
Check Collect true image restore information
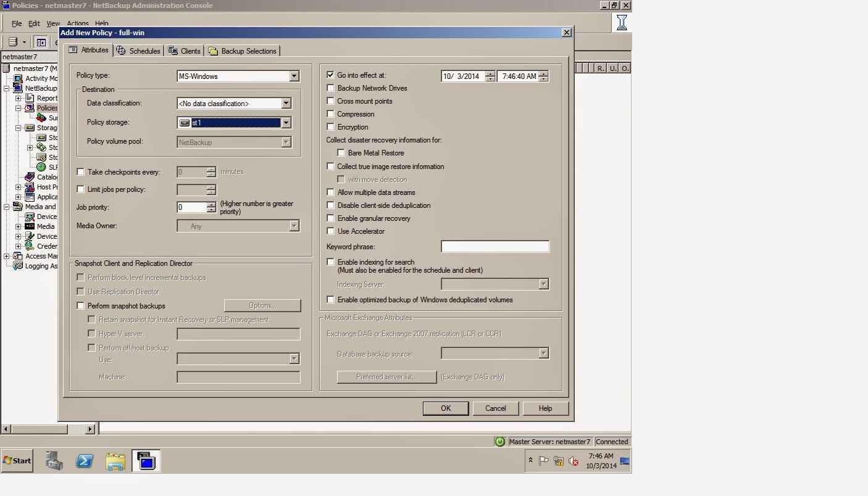(x=331, y=166)
